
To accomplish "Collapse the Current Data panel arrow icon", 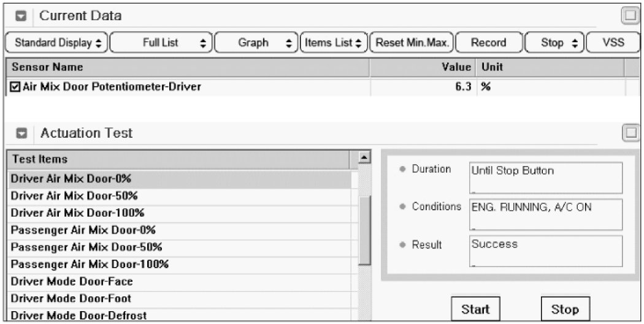I will point(20,16).
